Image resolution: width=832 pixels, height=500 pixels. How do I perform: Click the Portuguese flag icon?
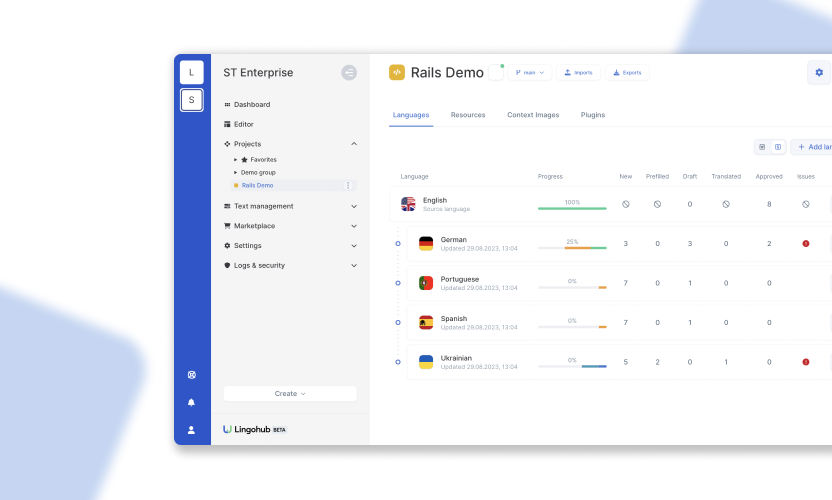click(x=426, y=283)
